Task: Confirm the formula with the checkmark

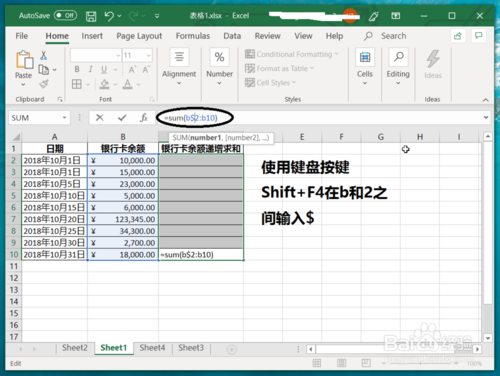Action: (x=122, y=118)
